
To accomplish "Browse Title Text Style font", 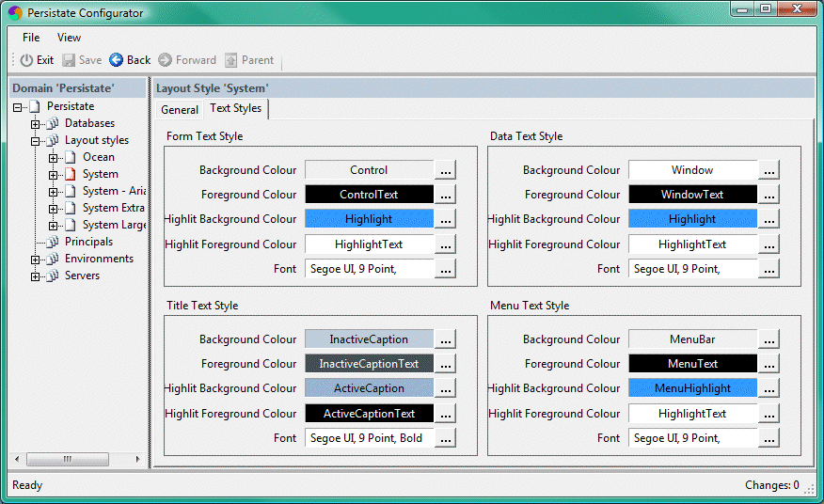I will coord(446,438).
